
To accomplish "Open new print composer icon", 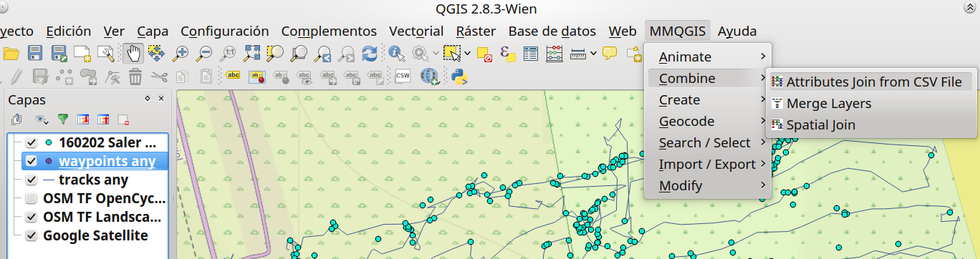I will (x=82, y=53).
